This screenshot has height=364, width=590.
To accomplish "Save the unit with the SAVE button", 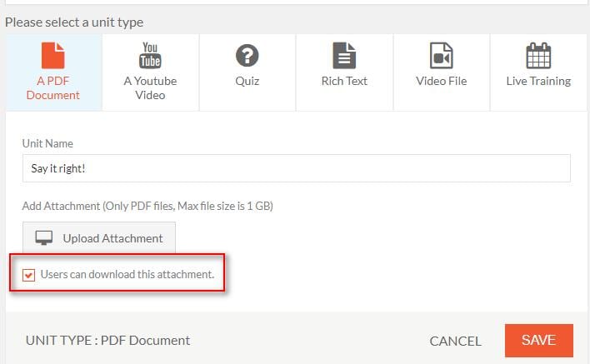I will 539,341.
